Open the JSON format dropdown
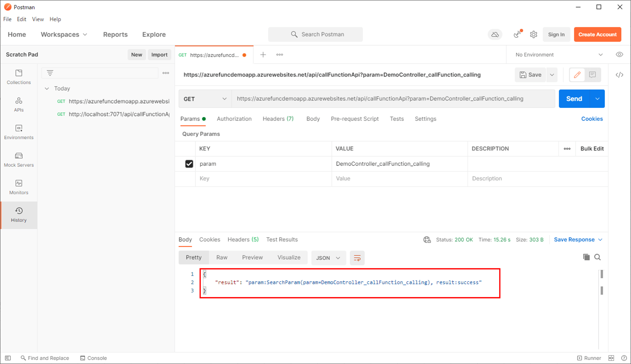 click(328, 258)
